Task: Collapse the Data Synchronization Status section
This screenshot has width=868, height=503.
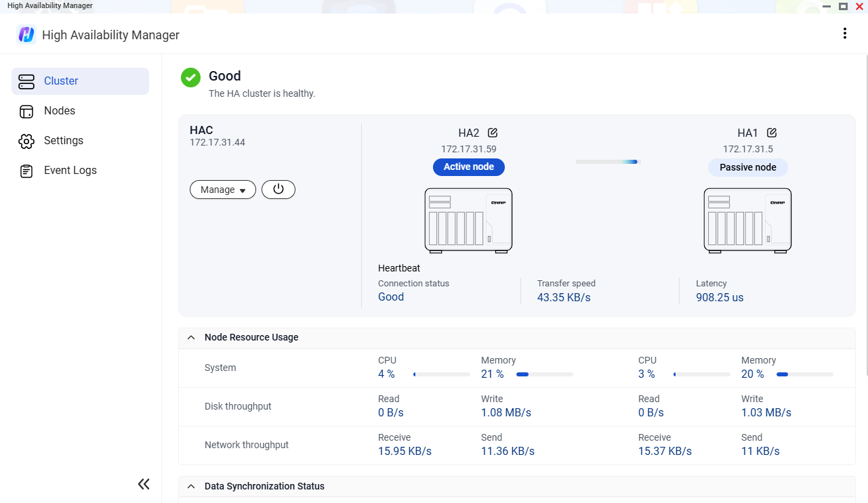Action: (x=191, y=486)
